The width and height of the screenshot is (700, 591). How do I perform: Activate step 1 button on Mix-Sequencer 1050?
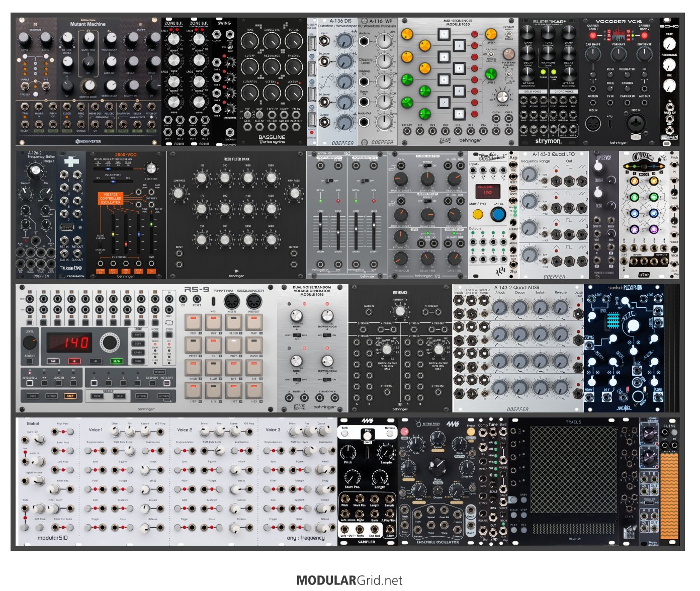[x=443, y=34]
